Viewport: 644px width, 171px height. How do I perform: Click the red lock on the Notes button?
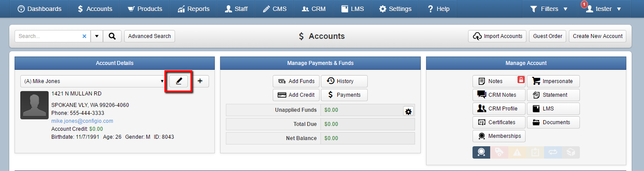(521, 80)
